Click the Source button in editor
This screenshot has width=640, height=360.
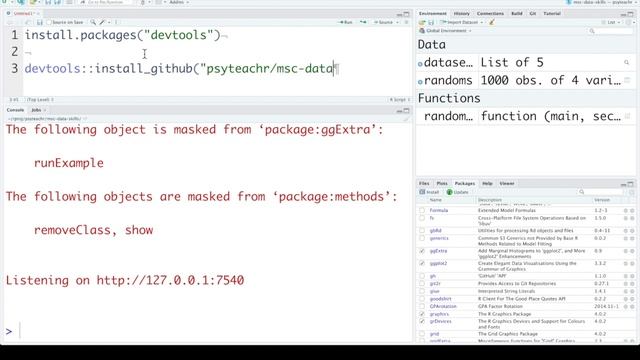pos(383,22)
